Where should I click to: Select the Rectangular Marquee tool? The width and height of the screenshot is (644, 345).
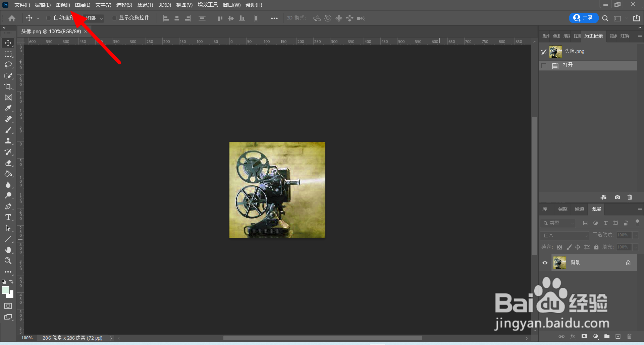[x=8, y=54]
